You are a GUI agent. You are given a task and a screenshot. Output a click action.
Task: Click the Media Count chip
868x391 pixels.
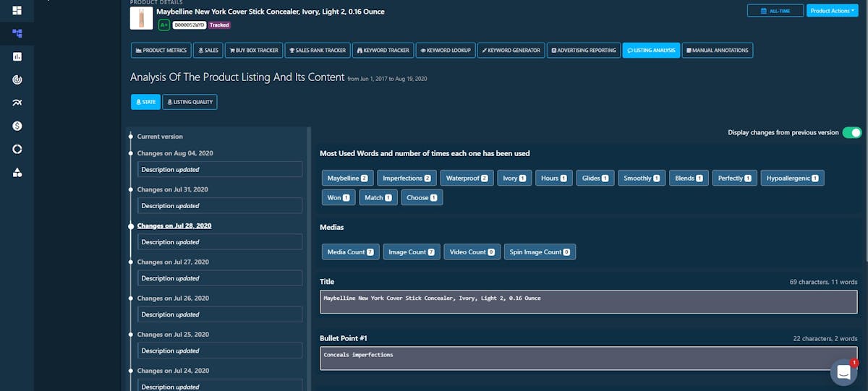coord(351,252)
